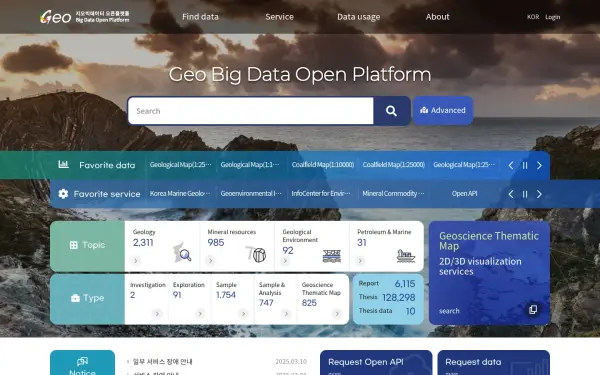
Task: Click the Favorite service gear icon
Action: [63, 194]
